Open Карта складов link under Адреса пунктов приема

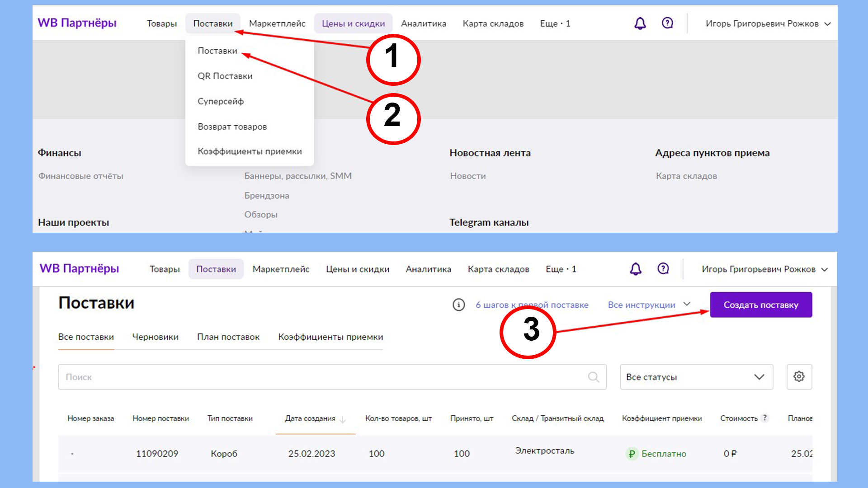tap(686, 176)
